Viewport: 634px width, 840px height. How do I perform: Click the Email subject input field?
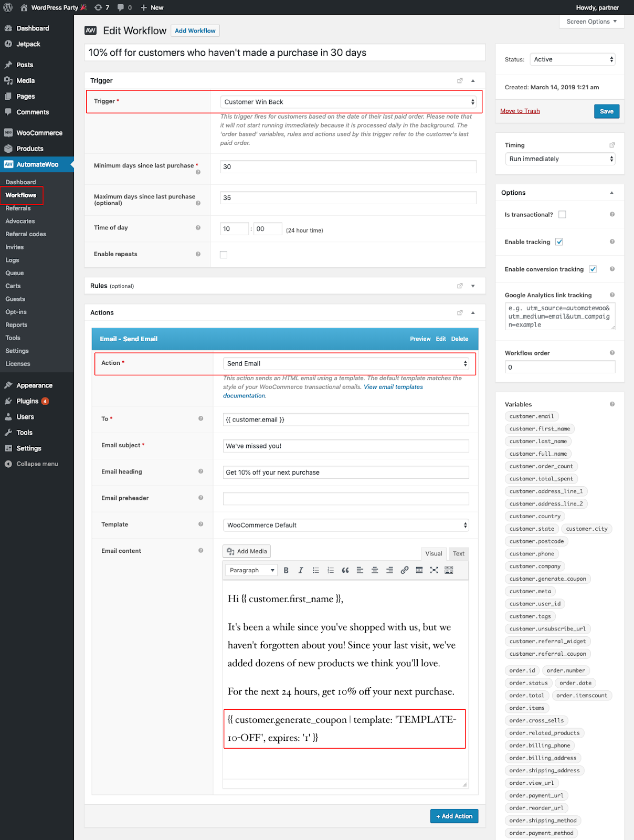tap(346, 446)
